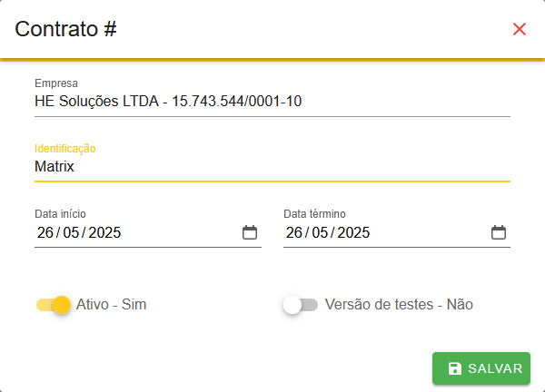Select the month in Data término

pos(320,232)
